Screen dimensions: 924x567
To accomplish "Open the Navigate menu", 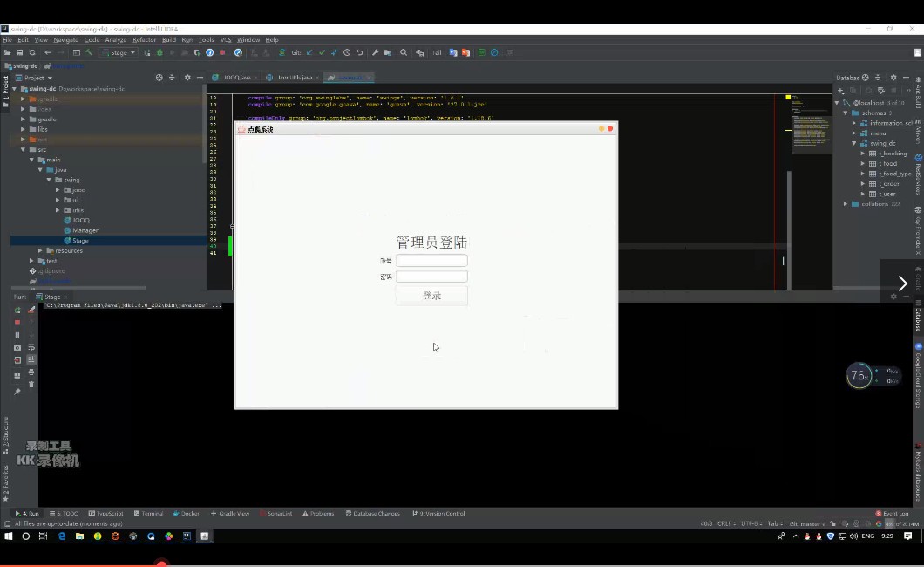I will click(x=65, y=40).
